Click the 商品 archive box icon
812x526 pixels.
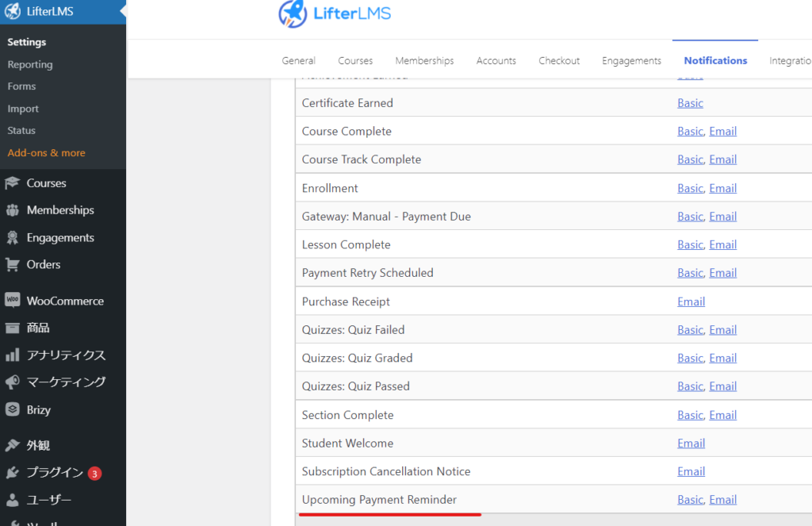(13, 328)
